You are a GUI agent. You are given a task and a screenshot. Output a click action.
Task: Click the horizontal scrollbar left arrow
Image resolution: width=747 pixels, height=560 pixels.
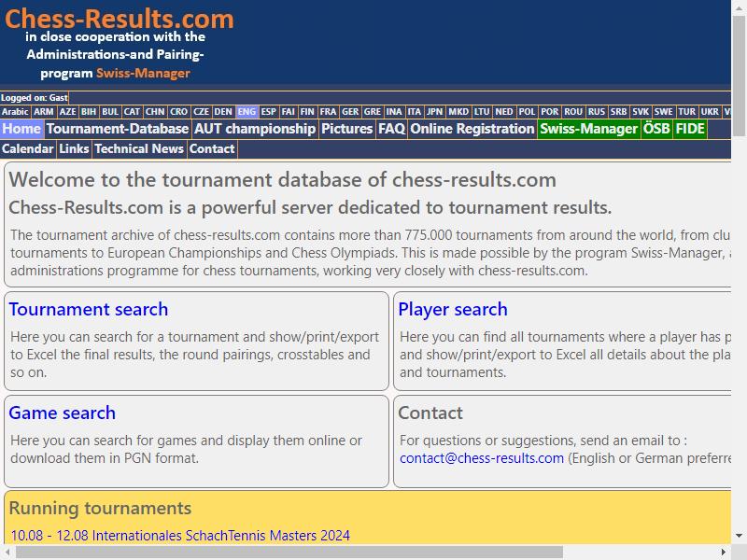coord(7,552)
